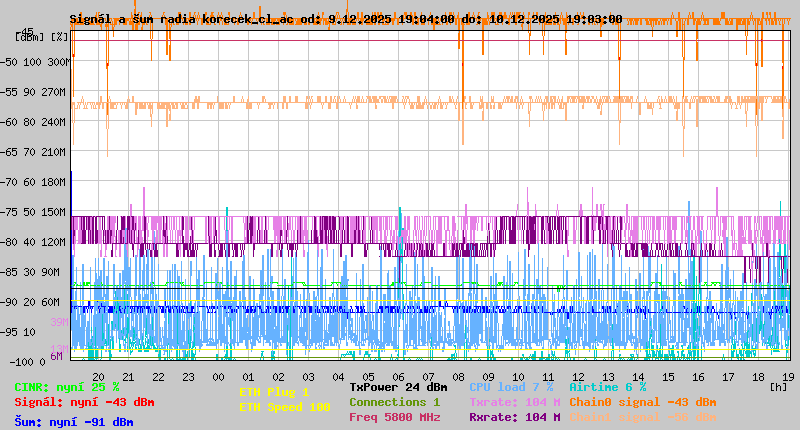
Task: Select the CPU load legend entry
Action: click(x=511, y=387)
